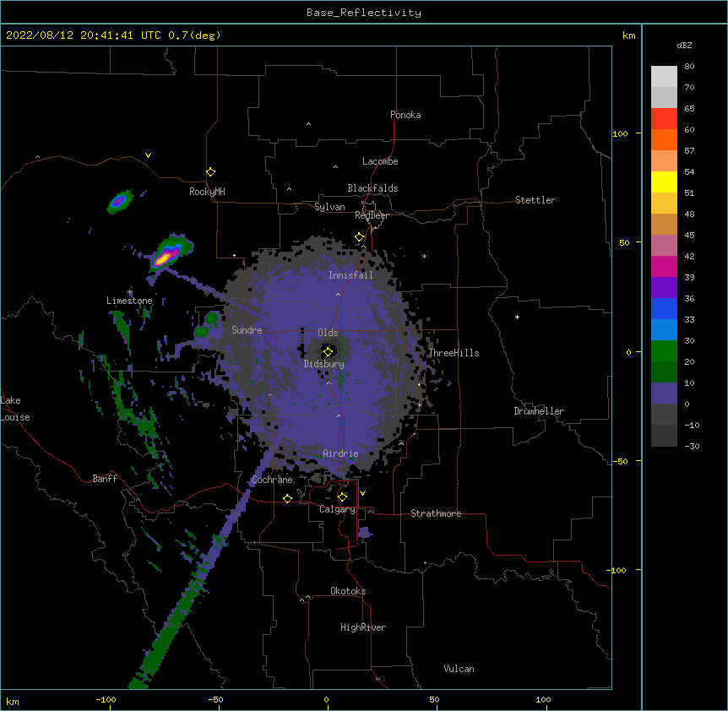Screen dimensions: 728x711
Task: Click the Base_Reflectivity title
Action: [364, 13]
